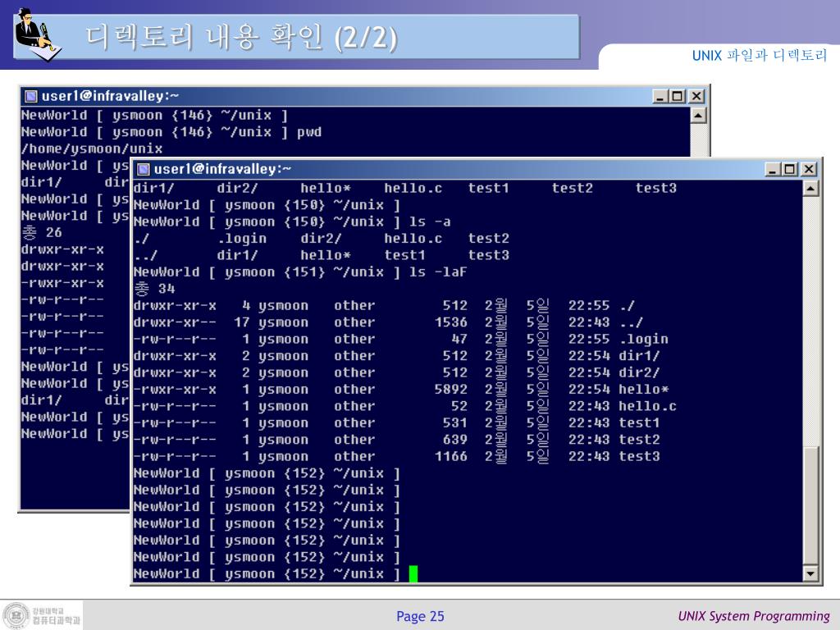Screen dimensions: 840x630
Task: Click the "UNIX 파일과 디렉토리" header label
Action: tap(759, 55)
